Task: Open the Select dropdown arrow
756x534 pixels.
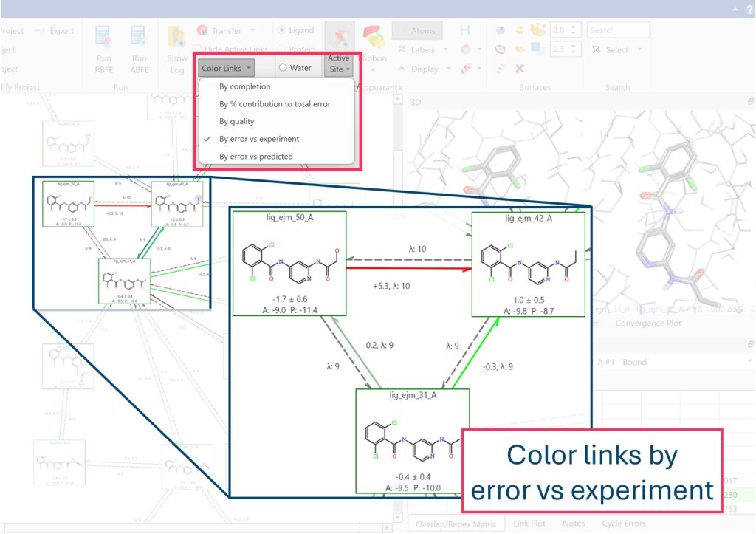Action: [640, 49]
